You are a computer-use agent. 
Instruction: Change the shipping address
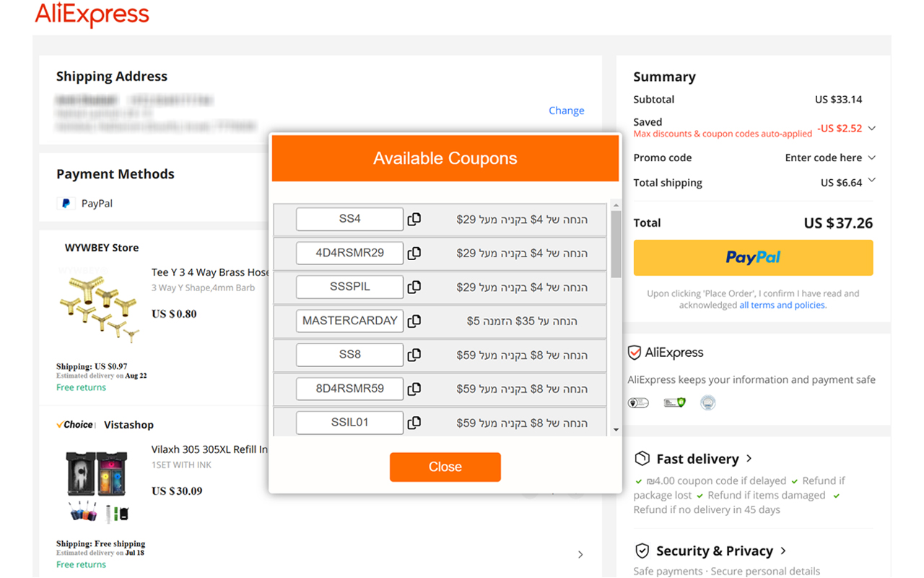click(567, 111)
